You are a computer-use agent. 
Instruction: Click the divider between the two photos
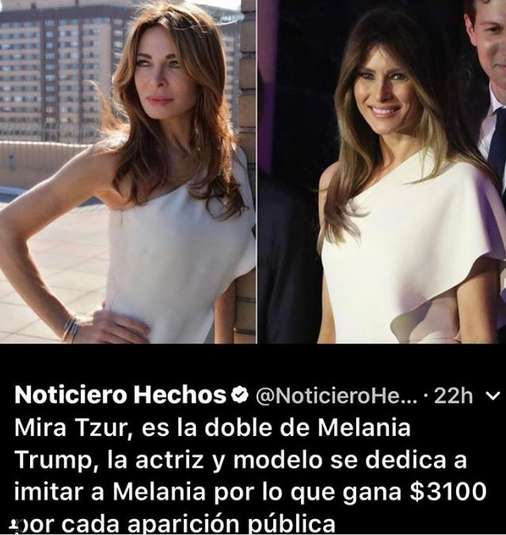click(257, 171)
